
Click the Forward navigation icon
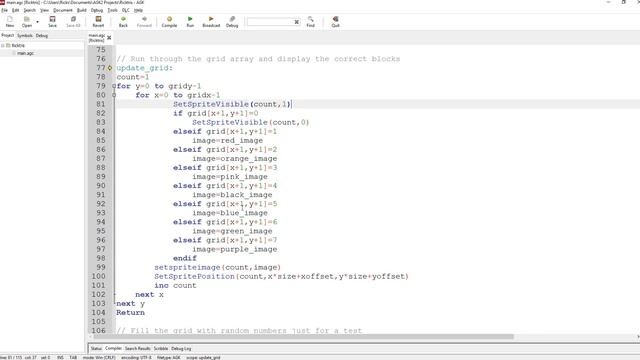(x=144, y=21)
